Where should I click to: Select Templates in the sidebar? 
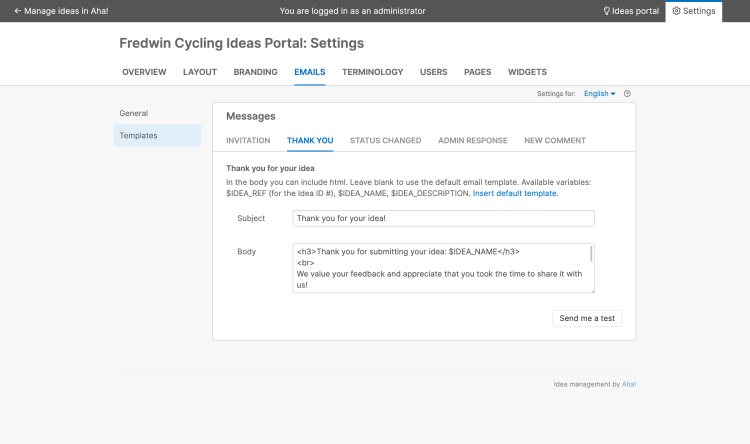pos(157,135)
